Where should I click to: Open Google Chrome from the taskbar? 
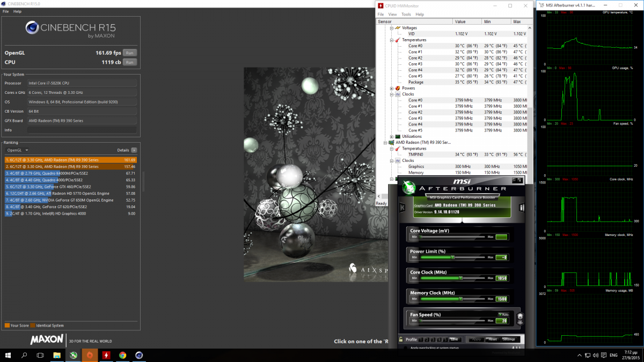point(123,355)
